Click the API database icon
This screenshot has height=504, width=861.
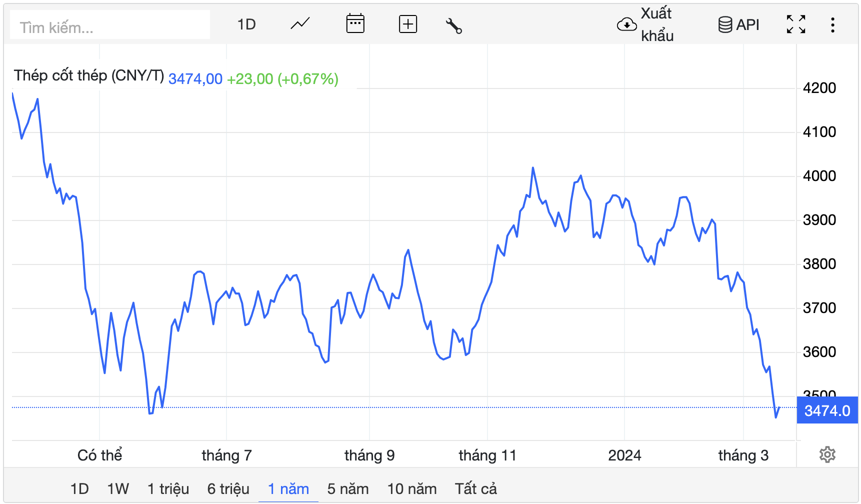pyautogui.click(x=725, y=24)
